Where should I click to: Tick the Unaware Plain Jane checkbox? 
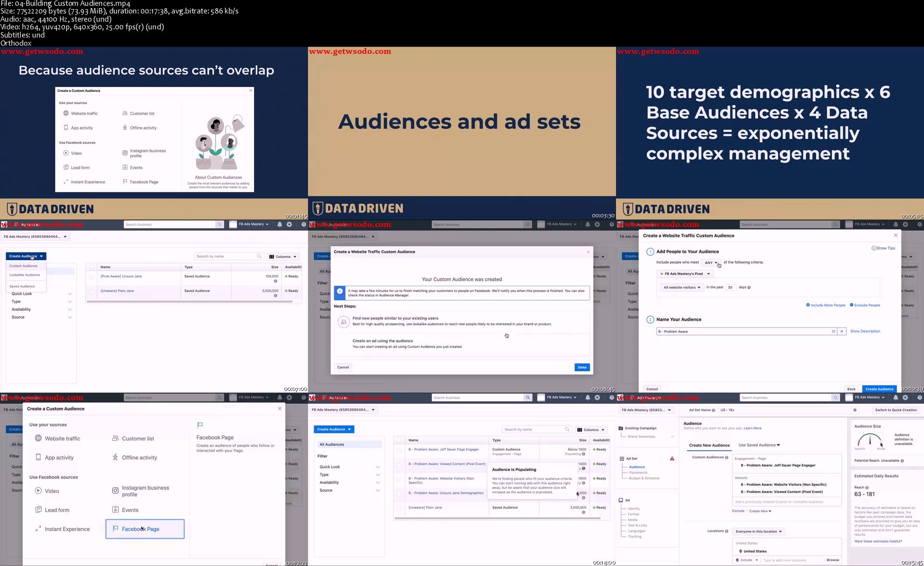(91, 291)
